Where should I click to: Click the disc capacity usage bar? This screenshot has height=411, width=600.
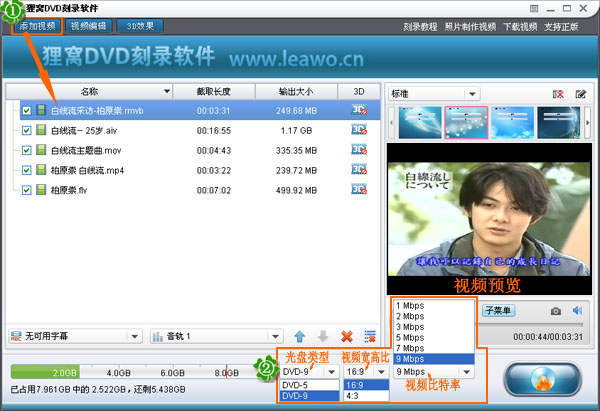tap(134, 372)
